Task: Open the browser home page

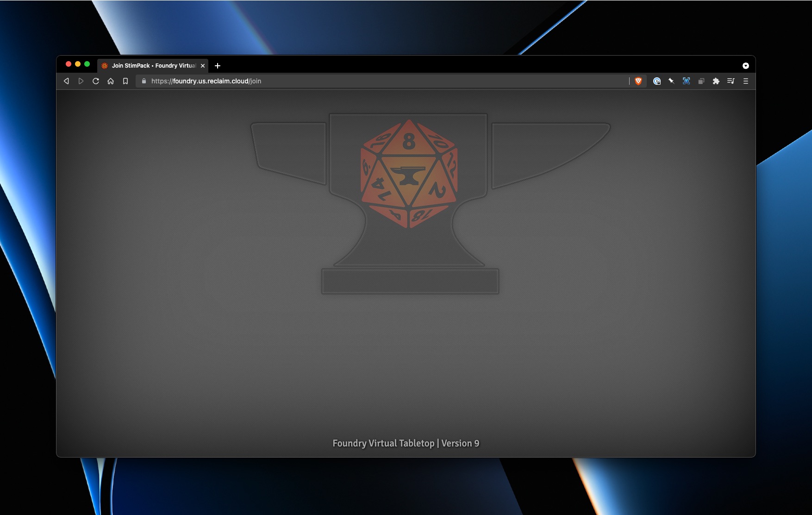Action: click(x=111, y=81)
